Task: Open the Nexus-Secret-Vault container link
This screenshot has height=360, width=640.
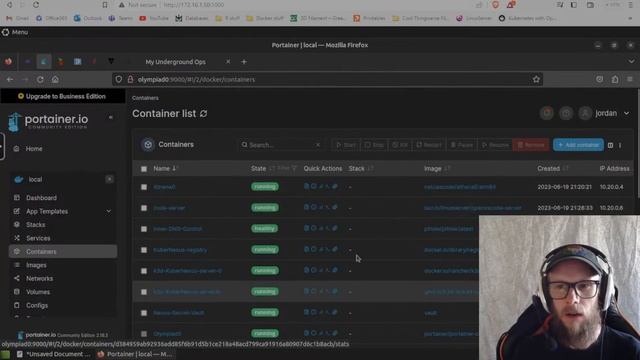Action: [x=178, y=313]
